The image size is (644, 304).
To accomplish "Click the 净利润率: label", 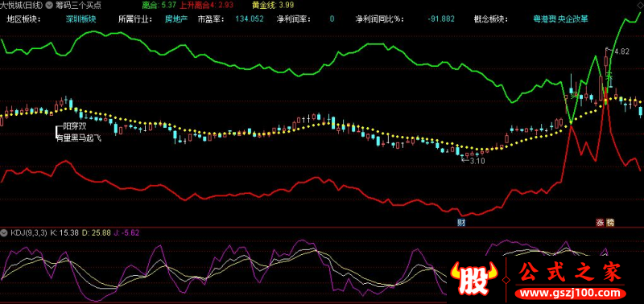I will click(x=295, y=18).
